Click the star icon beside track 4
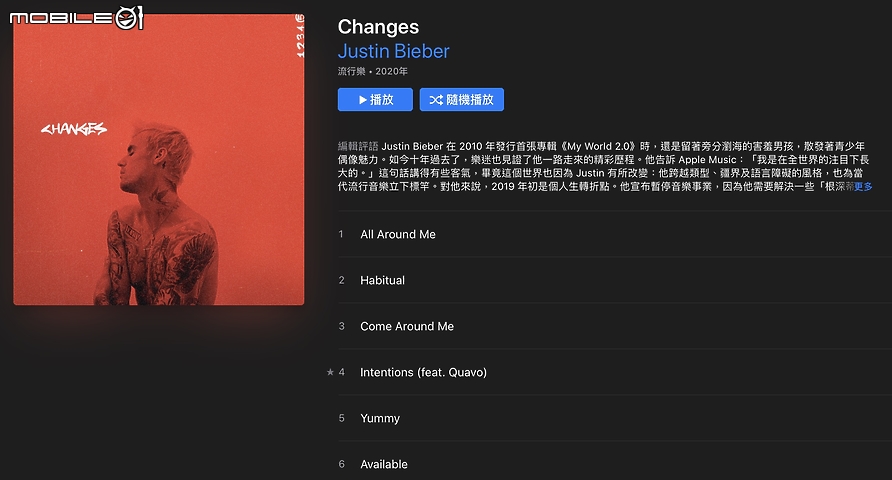 [x=330, y=372]
